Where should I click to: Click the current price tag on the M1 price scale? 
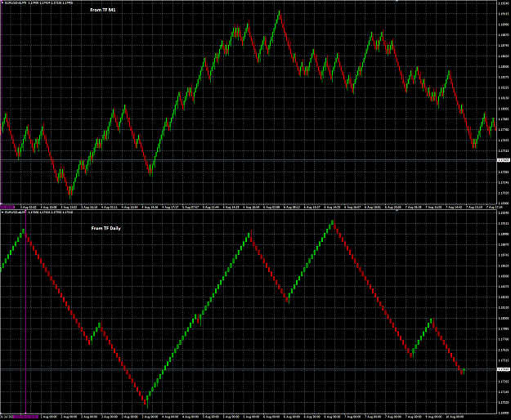pos(503,160)
